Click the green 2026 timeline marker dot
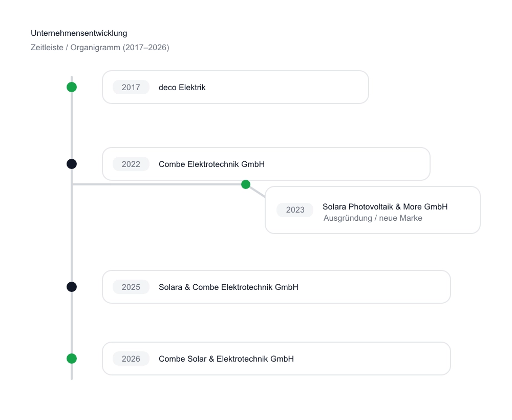The height and width of the screenshot is (420, 512). [x=72, y=359]
